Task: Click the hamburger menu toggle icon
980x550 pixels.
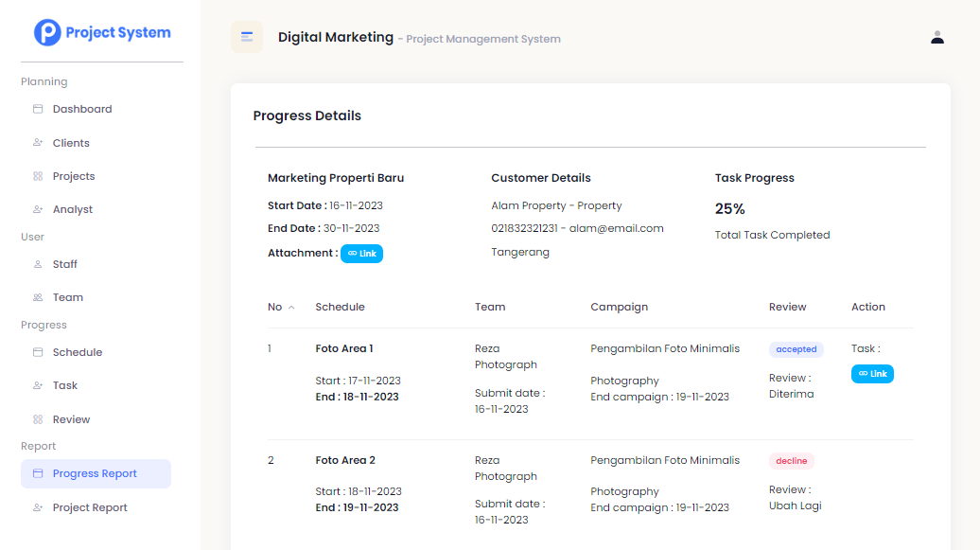Action: point(247,37)
